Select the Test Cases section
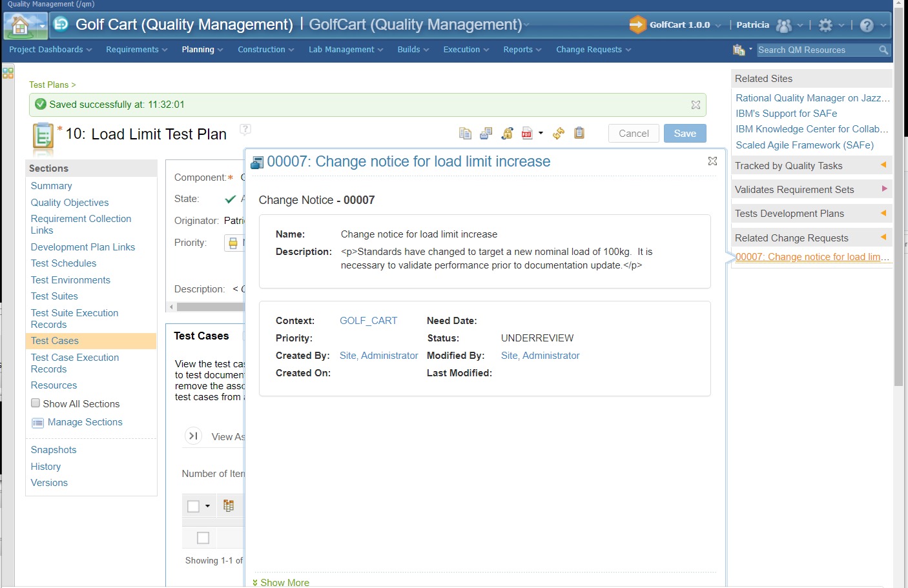This screenshot has height=588, width=908. click(91, 341)
